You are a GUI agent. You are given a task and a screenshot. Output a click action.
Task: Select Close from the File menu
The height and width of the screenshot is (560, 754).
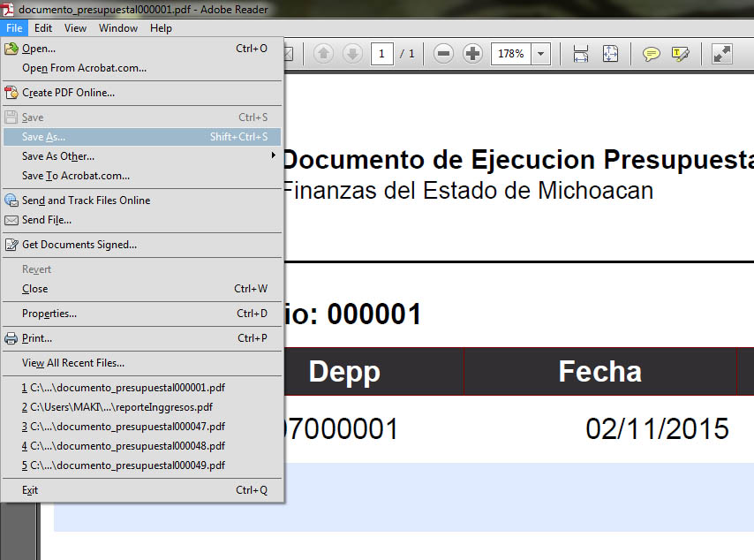click(x=142, y=289)
